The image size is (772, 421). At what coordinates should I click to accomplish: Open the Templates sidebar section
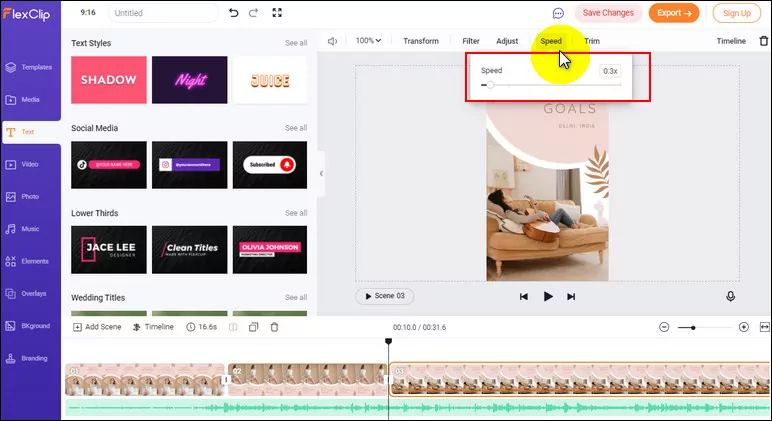coord(30,67)
